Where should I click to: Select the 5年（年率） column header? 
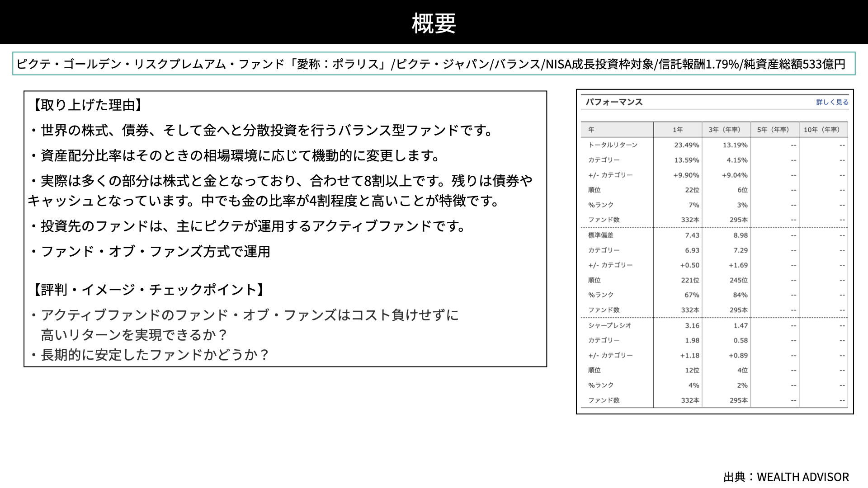774,130
